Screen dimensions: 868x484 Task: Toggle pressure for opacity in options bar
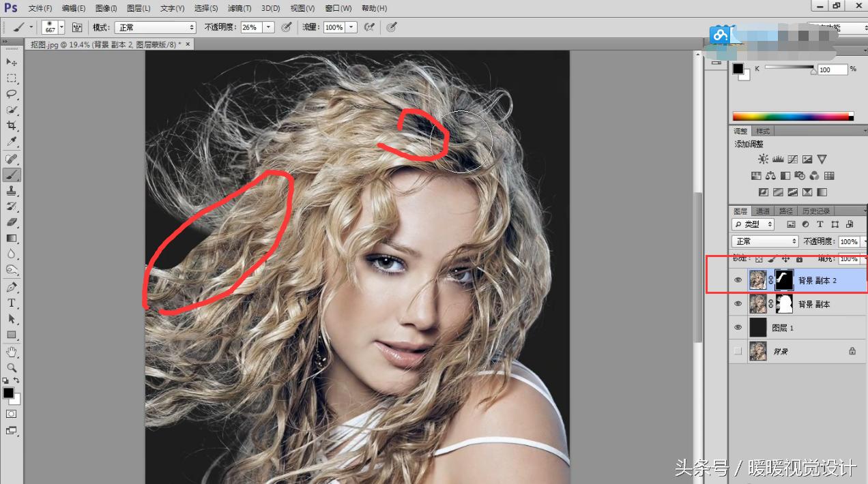287,27
